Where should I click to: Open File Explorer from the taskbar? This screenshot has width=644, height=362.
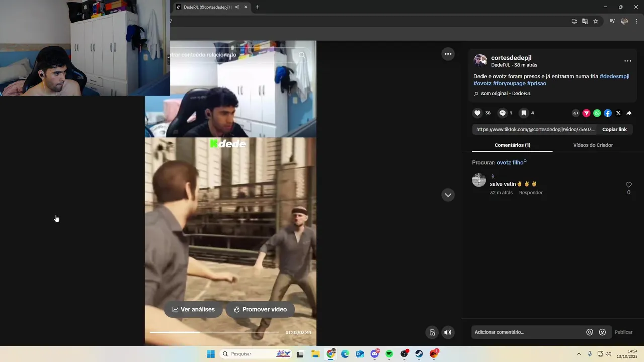(315, 354)
